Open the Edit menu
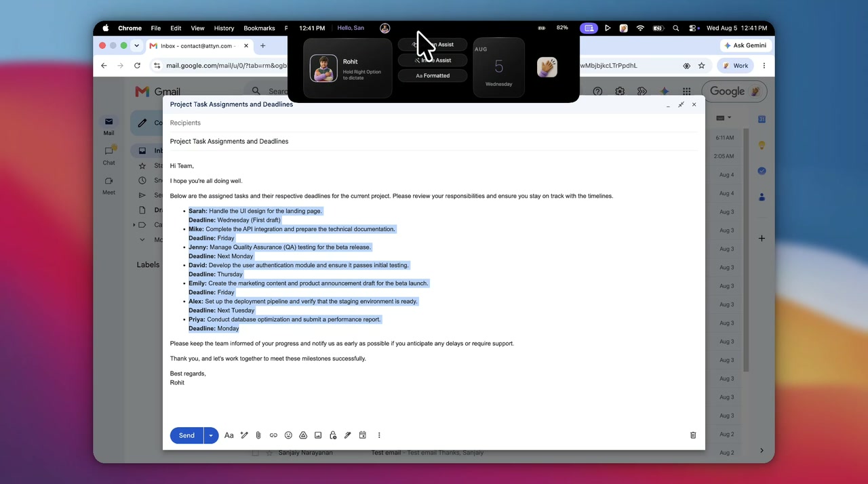 (176, 28)
